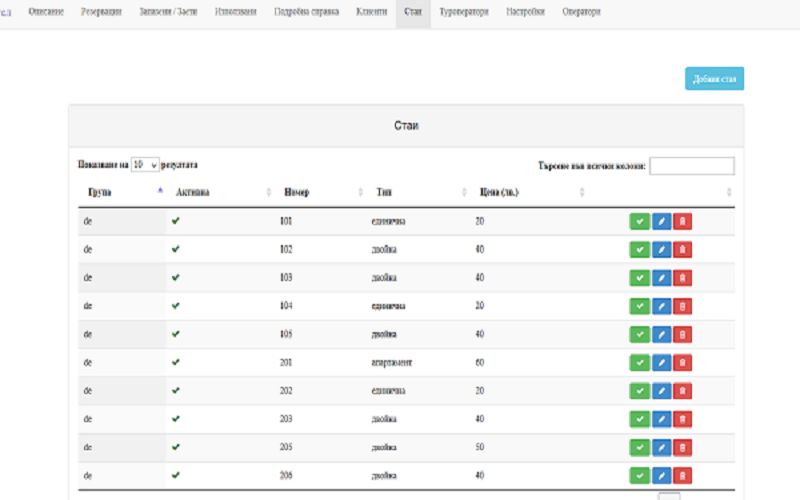Image resolution: width=800 pixels, height=500 pixels.
Task: Click the delete icon in room 206 row
Action: [682, 475]
